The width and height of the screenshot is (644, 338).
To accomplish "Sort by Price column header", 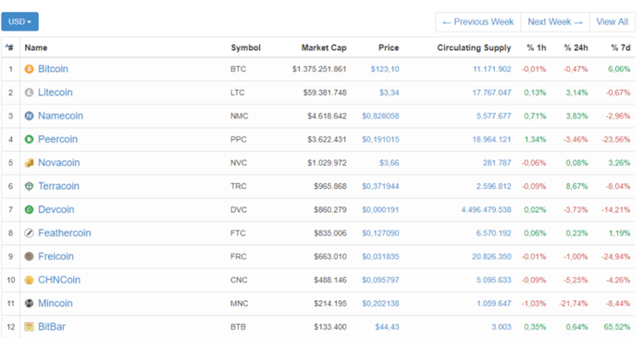I will (389, 48).
